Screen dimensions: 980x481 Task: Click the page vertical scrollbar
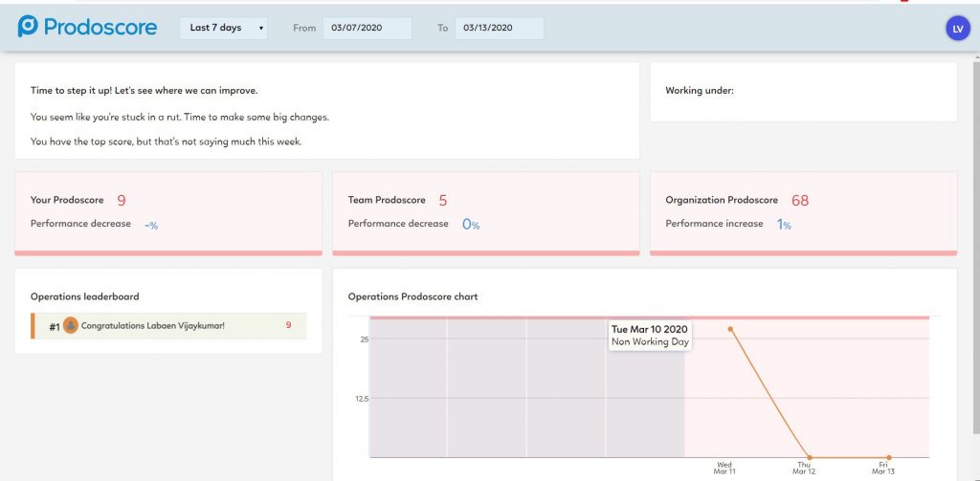tap(975, 247)
